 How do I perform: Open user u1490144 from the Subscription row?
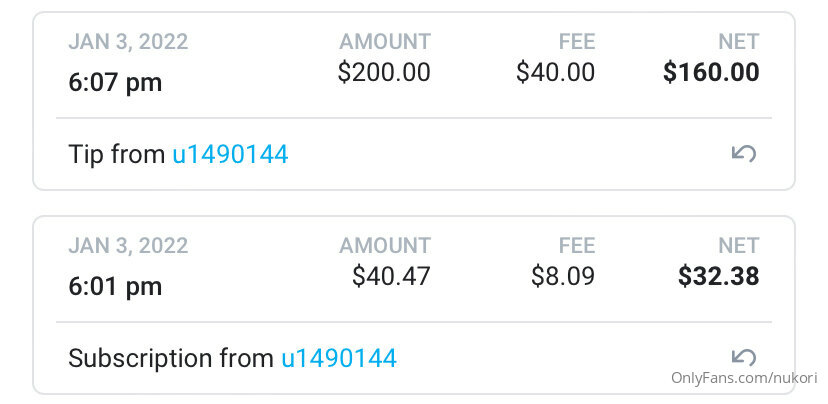point(338,359)
